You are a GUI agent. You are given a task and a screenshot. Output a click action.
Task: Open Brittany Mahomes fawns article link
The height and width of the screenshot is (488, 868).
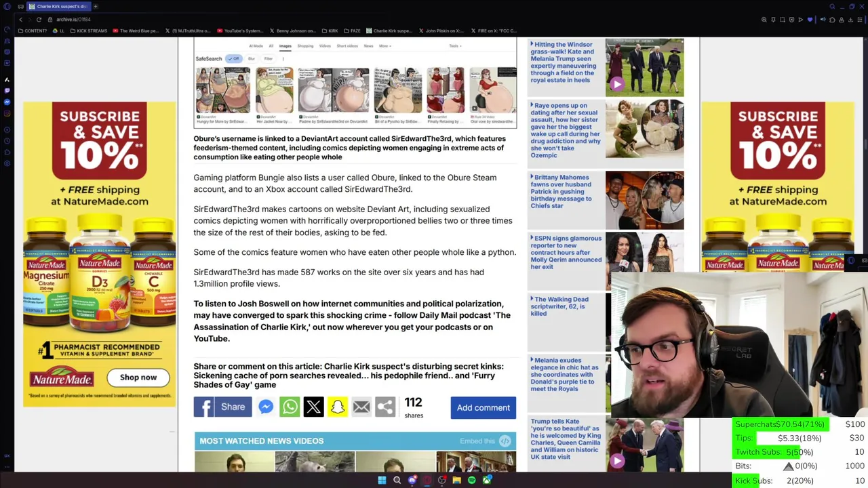[x=561, y=191]
